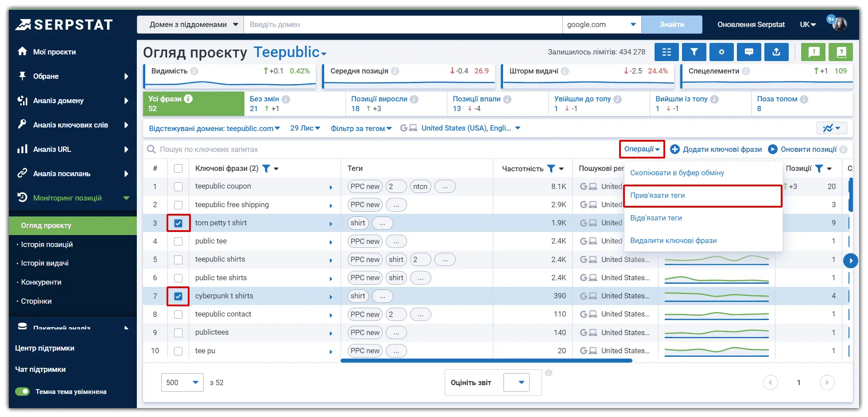The image size is (868, 417).
Task: Click the green exclamation feedback icon
Action: pyautogui.click(x=814, y=52)
